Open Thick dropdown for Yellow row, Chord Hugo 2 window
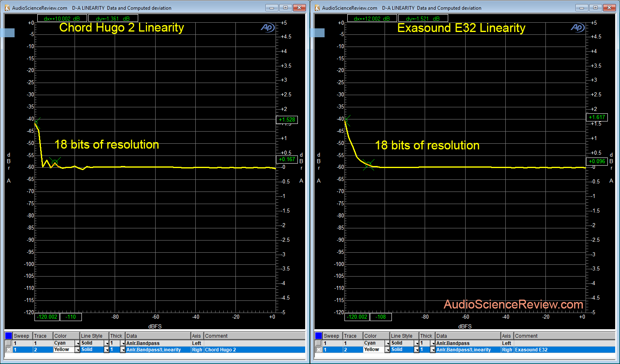The image size is (620, 364). click(x=123, y=350)
